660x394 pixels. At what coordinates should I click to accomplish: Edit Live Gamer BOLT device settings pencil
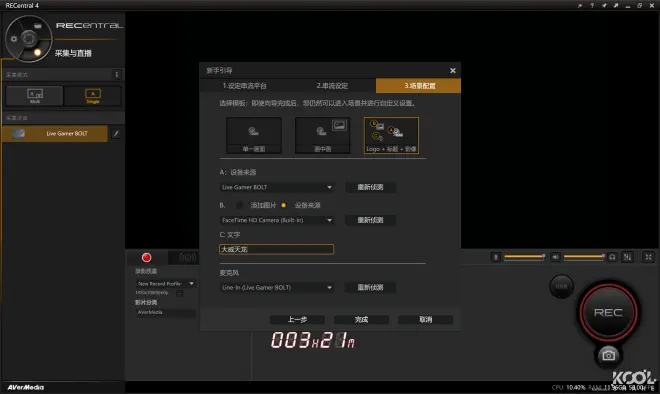pos(116,133)
